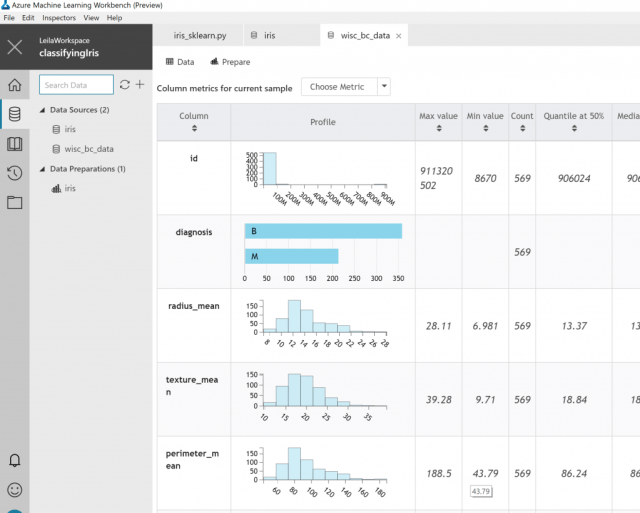Click Prepare chart icon in toolbar
640x513 pixels.
pos(214,62)
